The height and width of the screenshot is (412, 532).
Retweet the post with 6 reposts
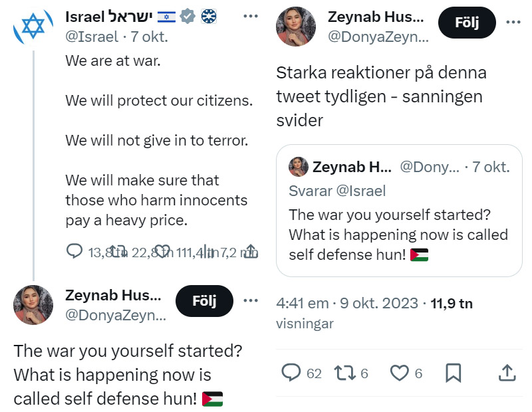pos(344,373)
